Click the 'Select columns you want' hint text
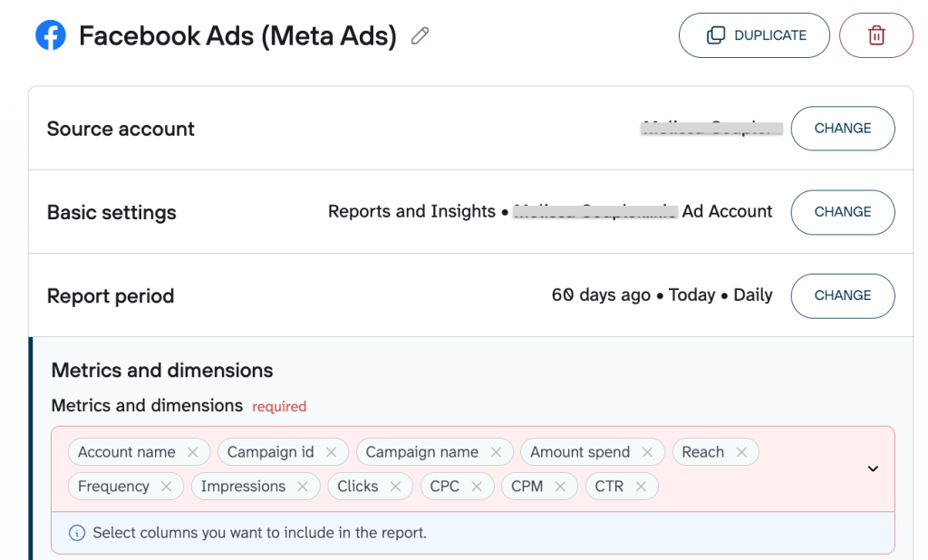 pos(260,533)
